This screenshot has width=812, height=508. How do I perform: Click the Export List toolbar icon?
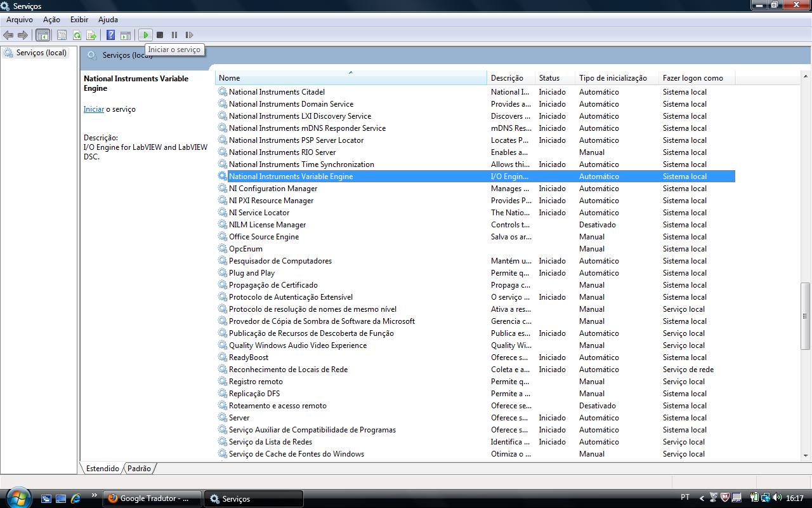(91, 35)
